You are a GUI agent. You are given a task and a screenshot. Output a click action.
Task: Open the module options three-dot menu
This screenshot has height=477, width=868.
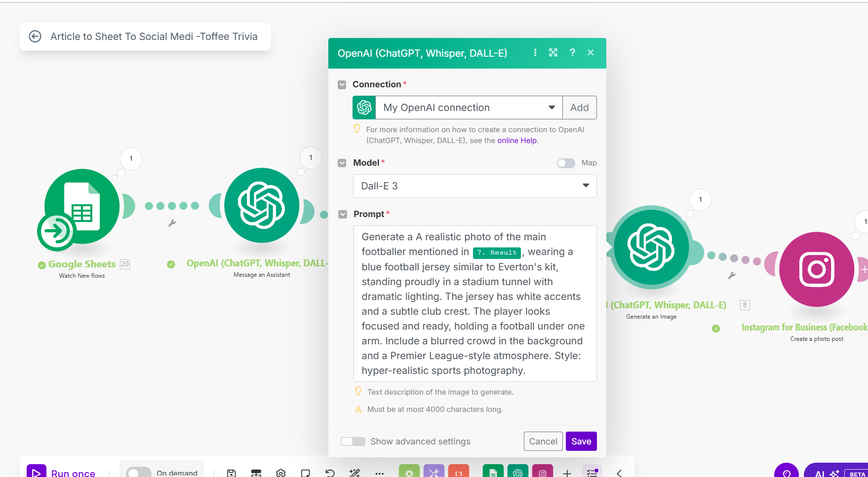point(535,52)
